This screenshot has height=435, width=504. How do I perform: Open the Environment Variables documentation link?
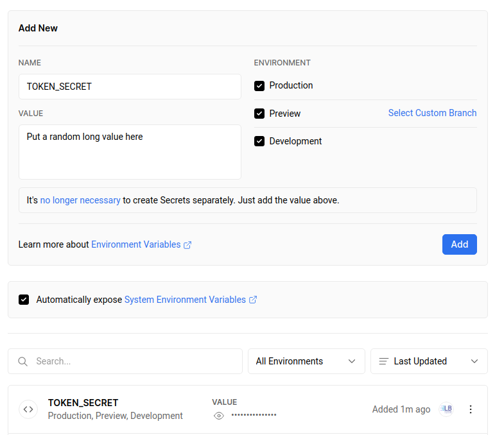pyautogui.click(x=135, y=244)
